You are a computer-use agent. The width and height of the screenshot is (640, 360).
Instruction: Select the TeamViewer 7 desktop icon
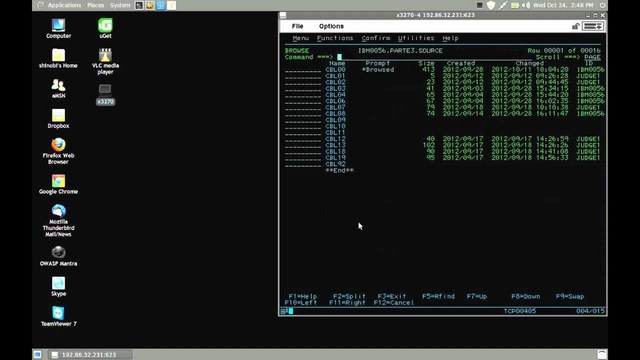(58, 316)
